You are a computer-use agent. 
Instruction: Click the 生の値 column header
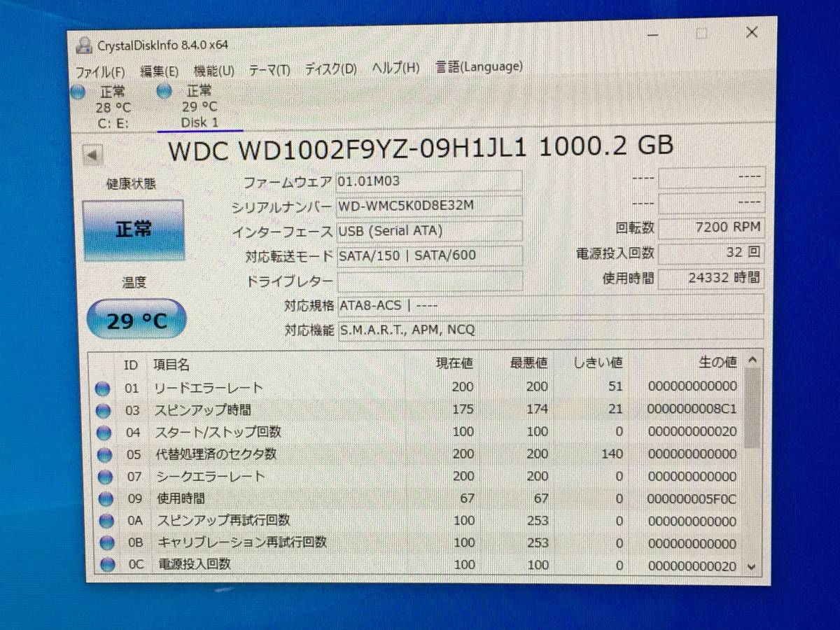point(718,362)
